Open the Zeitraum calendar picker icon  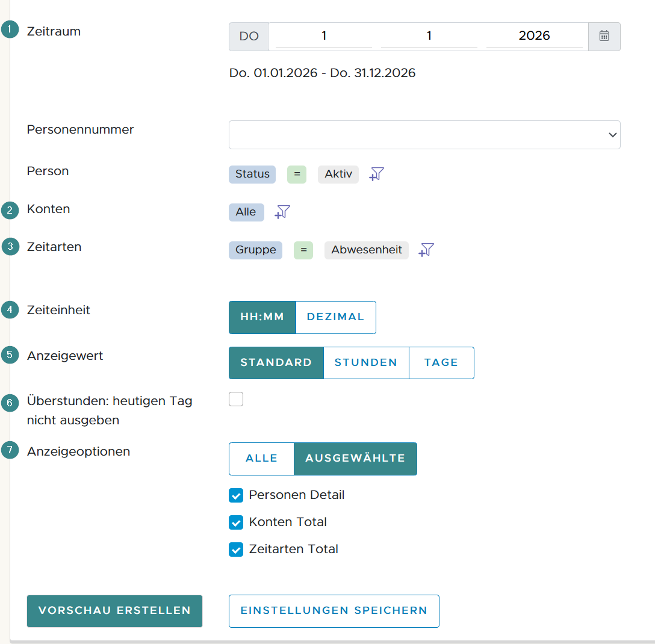pyautogui.click(x=604, y=36)
